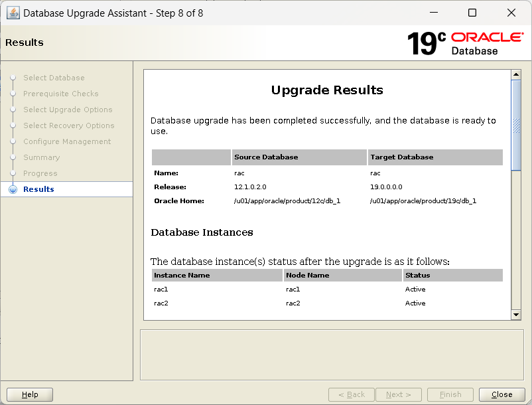Click the source database name rac
Image resolution: width=532 pixels, height=405 pixels.
coord(239,173)
